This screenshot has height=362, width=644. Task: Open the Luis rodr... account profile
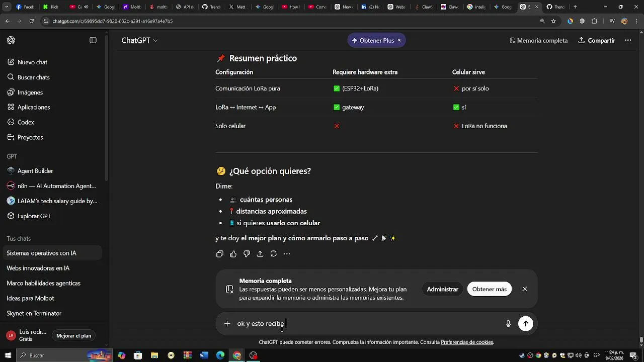(x=26, y=335)
